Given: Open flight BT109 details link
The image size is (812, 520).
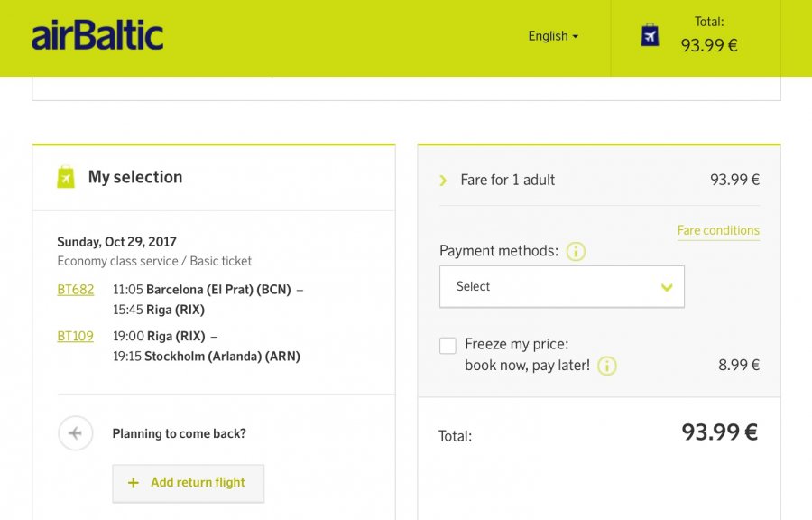Looking at the screenshot, I should click(75, 336).
